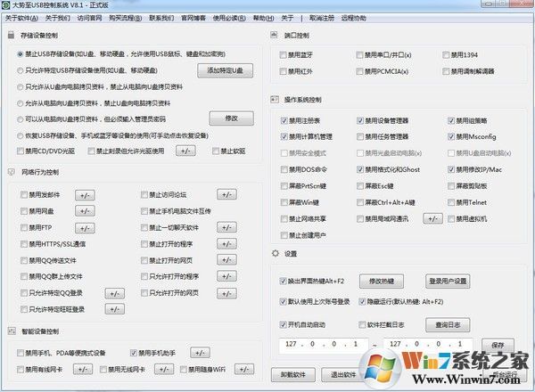Image resolution: width=535 pixels, height=392 pixels.
Task: Click the 登录用户设置 button
Action: pyautogui.click(x=448, y=282)
